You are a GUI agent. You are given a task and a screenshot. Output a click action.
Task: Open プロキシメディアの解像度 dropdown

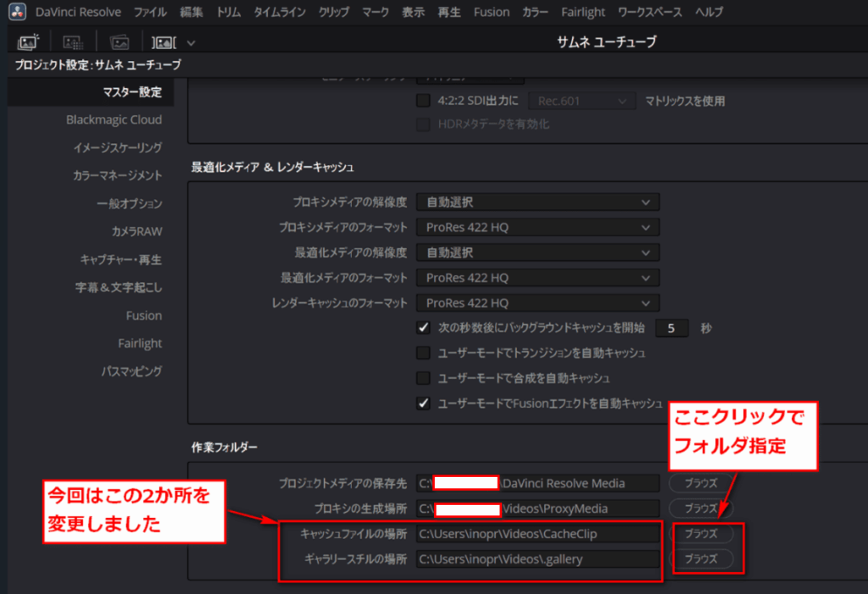[x=537, y=202]
